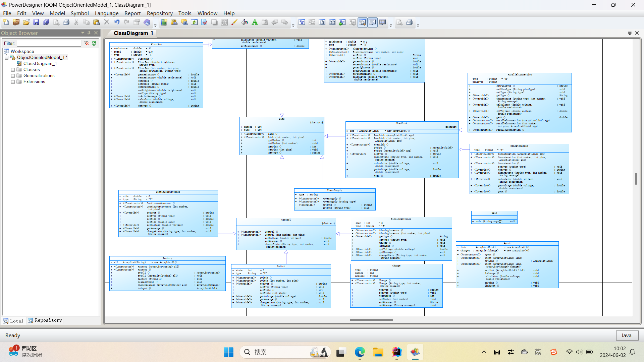Screen dimensions: 644x362
Task: Collapse the ObjectOrientedModel_1 tree node
Action: click(6, 58)
